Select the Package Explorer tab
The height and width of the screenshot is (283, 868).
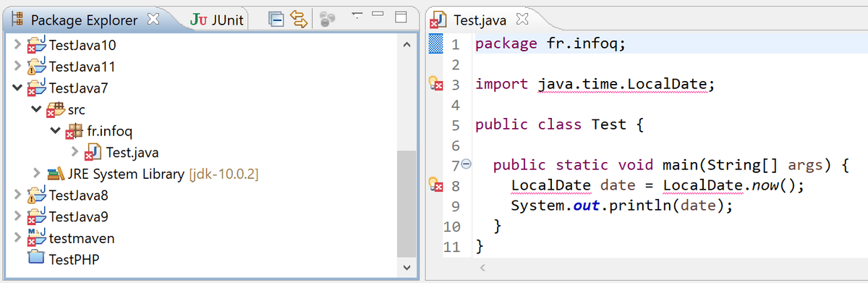pyautogui.click(x=85, y=20)
